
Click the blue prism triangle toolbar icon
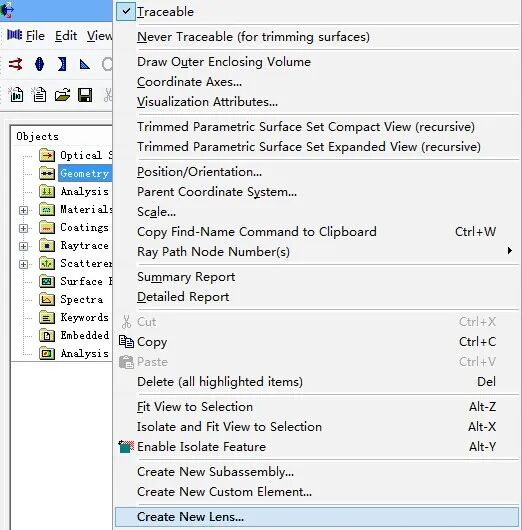tap(85, 64)
